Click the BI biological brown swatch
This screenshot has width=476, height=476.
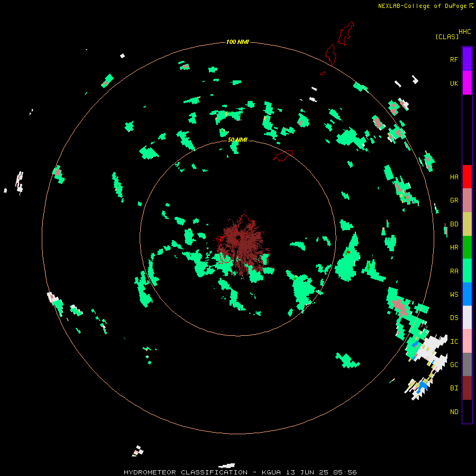[x=467, y=388]
